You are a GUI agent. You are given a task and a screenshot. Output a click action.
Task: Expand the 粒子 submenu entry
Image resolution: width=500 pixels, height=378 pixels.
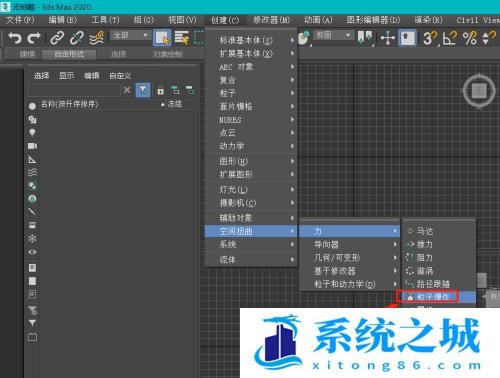250,93
